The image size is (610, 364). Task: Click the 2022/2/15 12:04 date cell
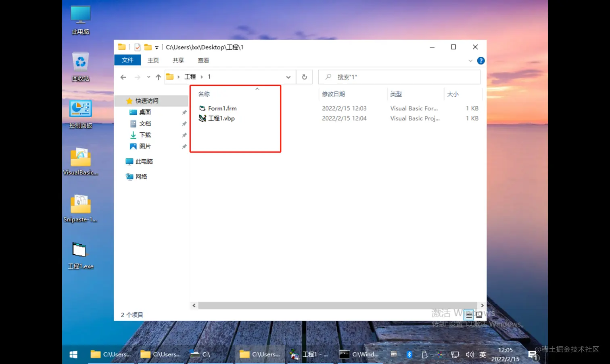[344, 119]
